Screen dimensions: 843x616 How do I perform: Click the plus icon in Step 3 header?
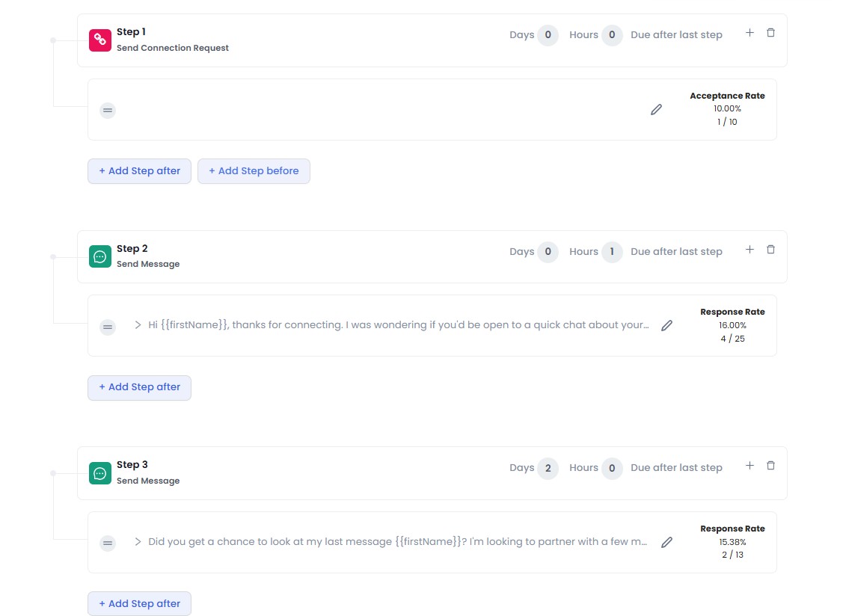point(749,465)
